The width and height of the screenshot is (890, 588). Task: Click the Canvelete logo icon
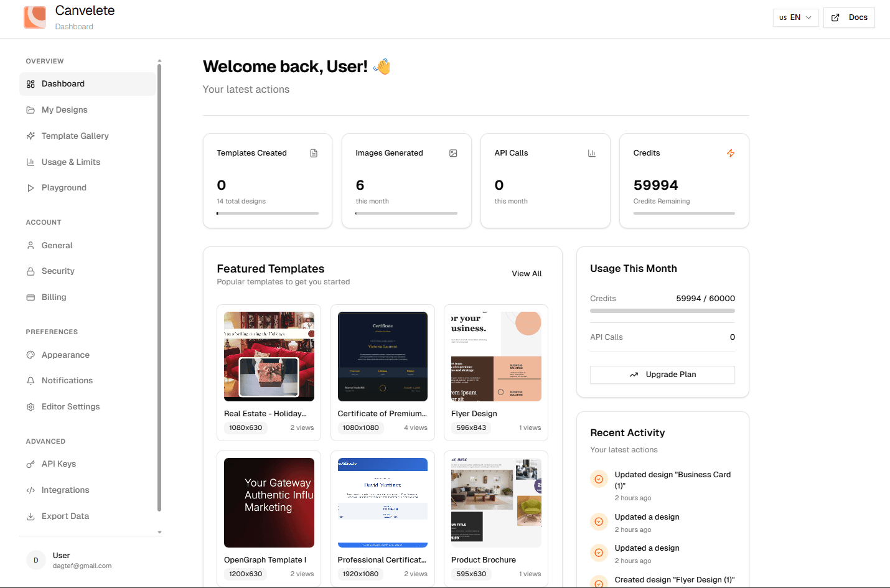[x=35, y=17]
